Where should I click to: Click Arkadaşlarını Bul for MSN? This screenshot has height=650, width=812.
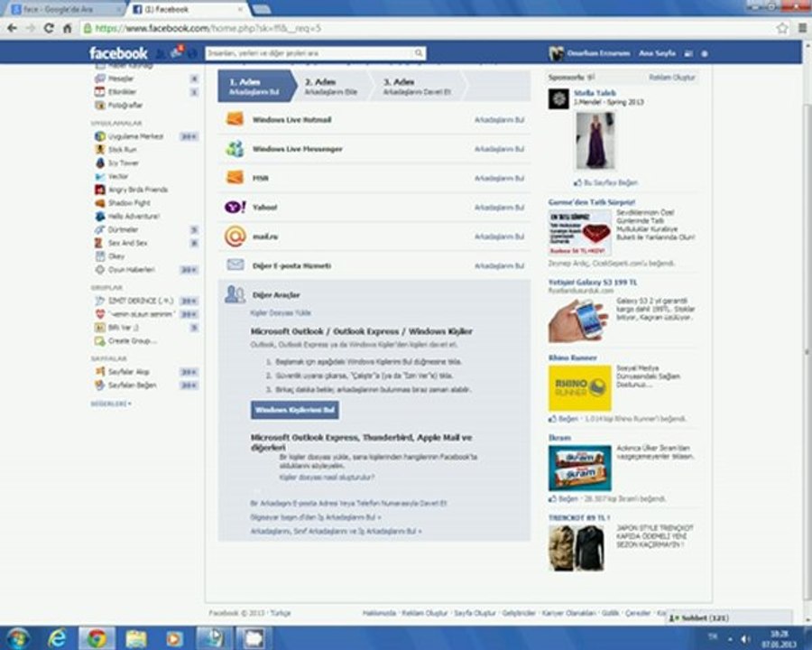click(499, 179)
